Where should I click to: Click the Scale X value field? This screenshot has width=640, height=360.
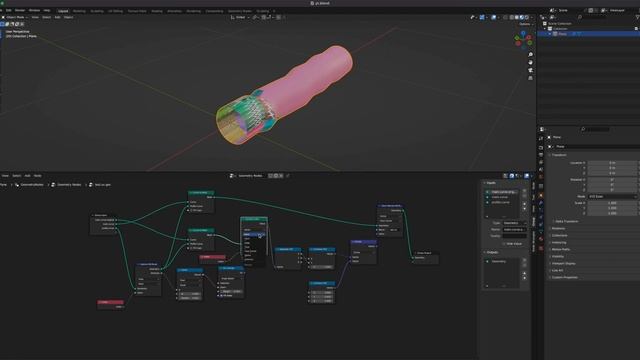click(612, 203)
